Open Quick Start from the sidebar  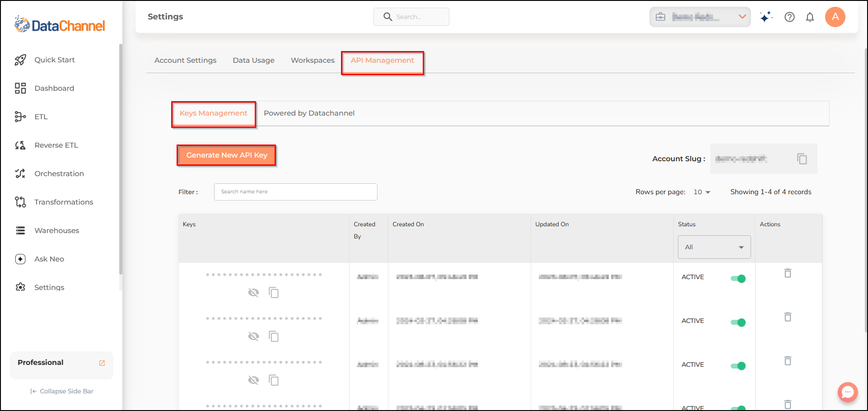click(45, 60)
